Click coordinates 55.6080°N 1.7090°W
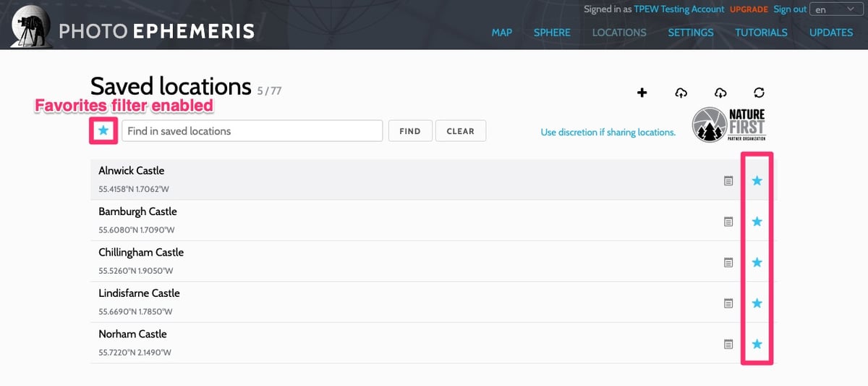This screenshot has width=868, height=386. point(137,230)
